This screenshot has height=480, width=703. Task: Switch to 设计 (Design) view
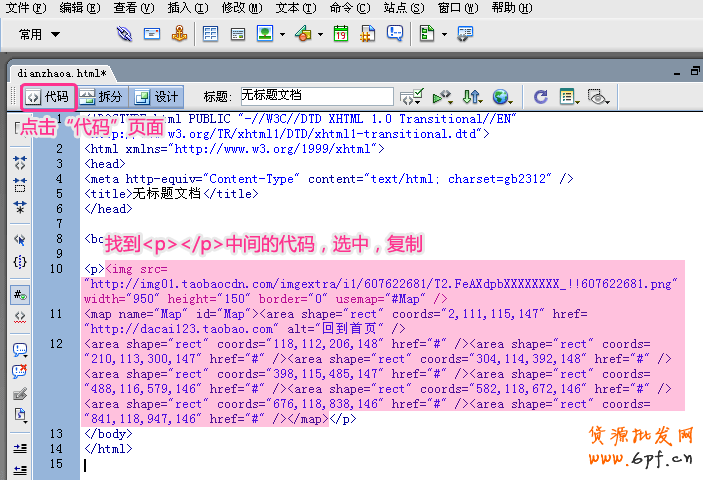[156, 97]
